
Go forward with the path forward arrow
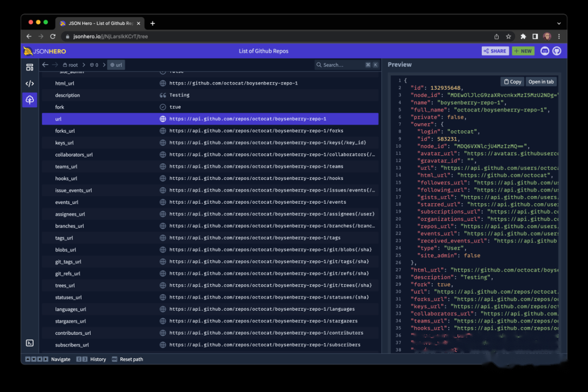pos(55,65)
